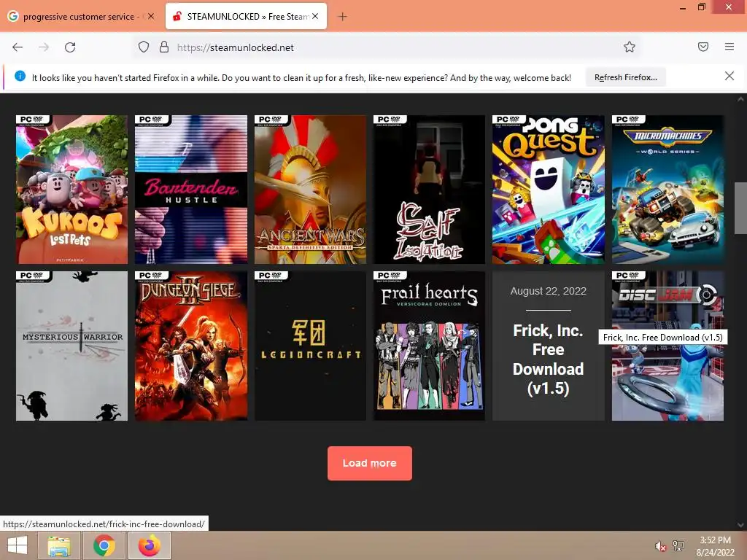The width and height of the screenshot is (747, 560).
Task: Click Frick, Inc. Free Download (v1.5) link
Action: click(x=549, y=359)
